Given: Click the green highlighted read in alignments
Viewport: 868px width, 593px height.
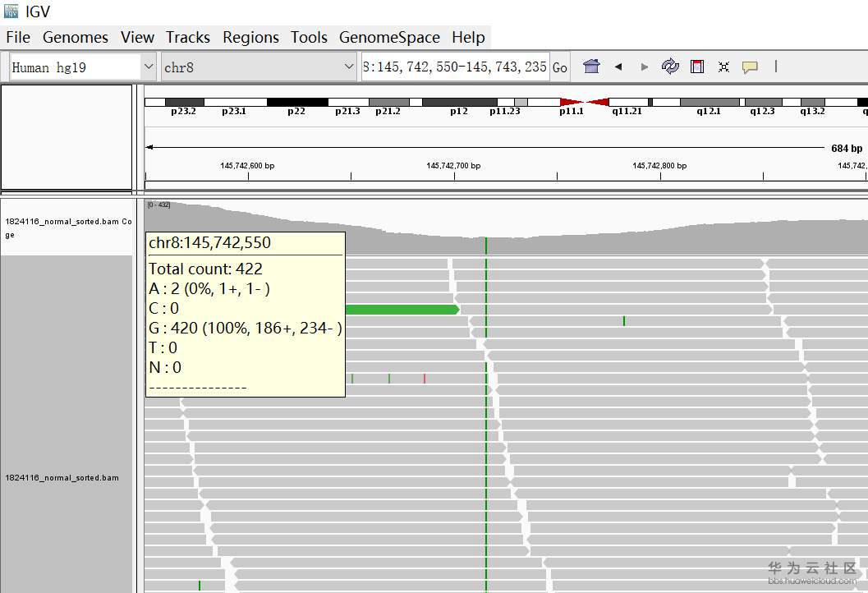Looking at the screenshot, I should click(402, 310).
